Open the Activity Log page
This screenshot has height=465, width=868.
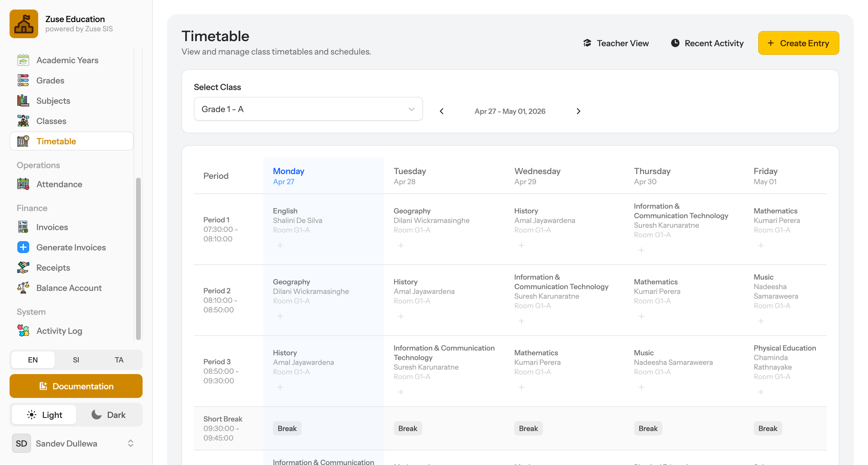click(x=71, y=331)
